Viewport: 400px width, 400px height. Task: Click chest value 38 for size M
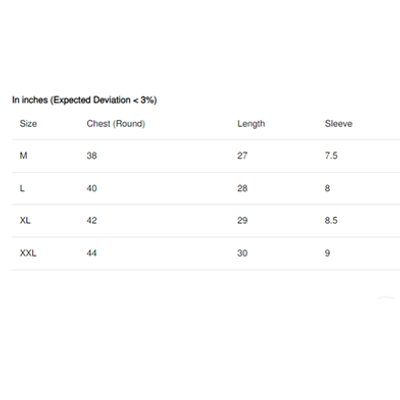(x=92, y=156)
